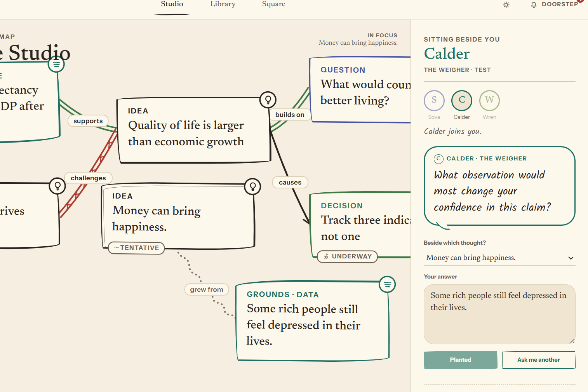Click the Planted button

click(461, 360)
